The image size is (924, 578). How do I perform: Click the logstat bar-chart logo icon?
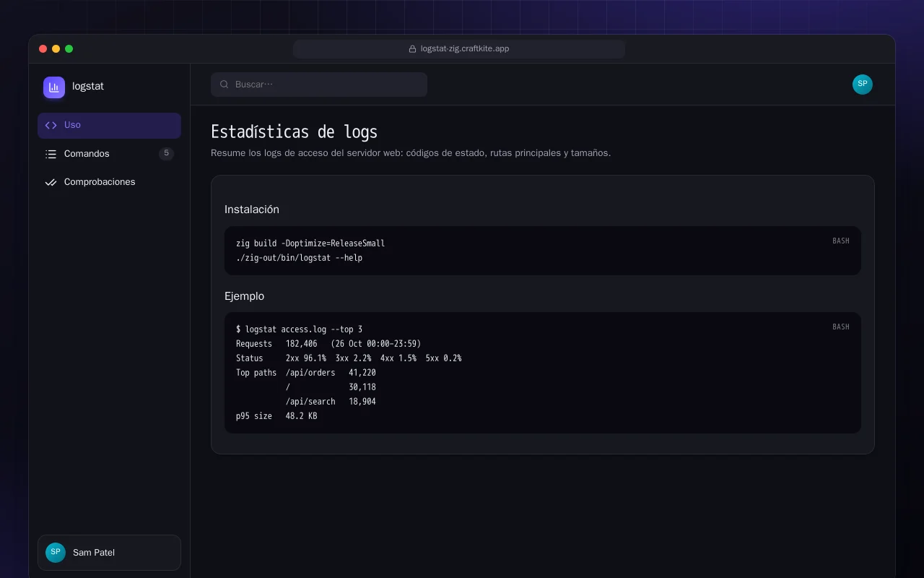click(54, 87)
